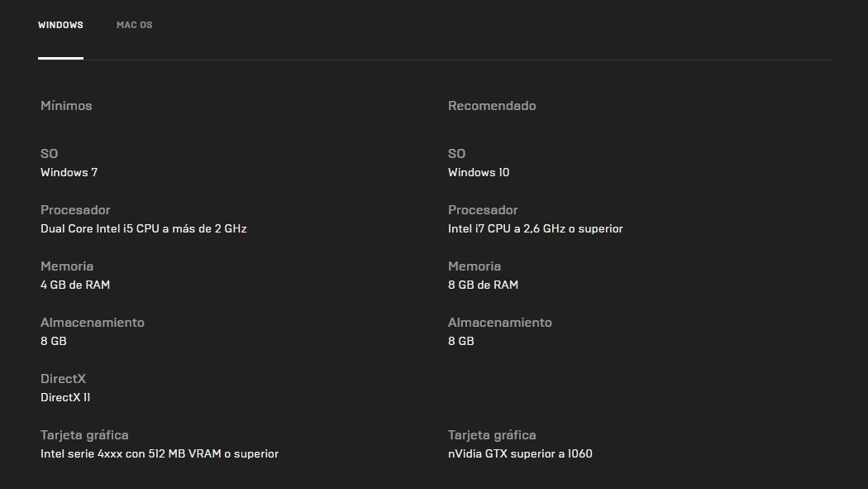
Task: Click the 8 GB de RAM value
Action: pos(483,285)
